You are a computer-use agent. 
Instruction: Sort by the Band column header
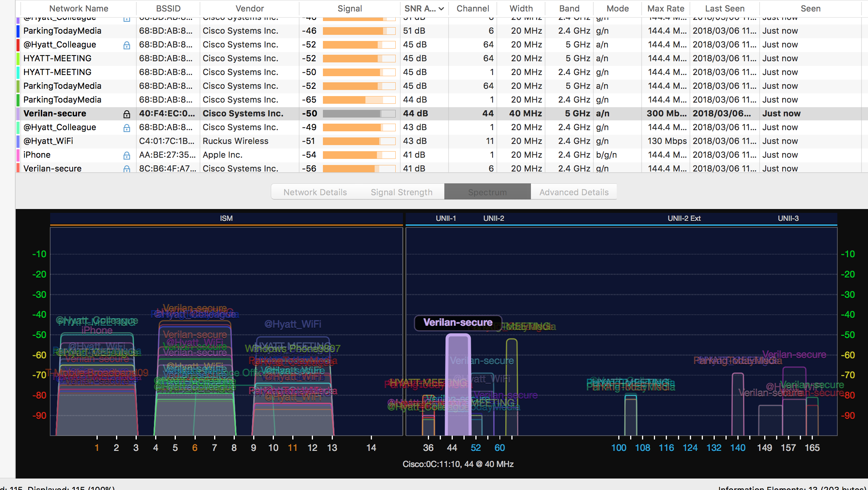(x=569, y=8)
